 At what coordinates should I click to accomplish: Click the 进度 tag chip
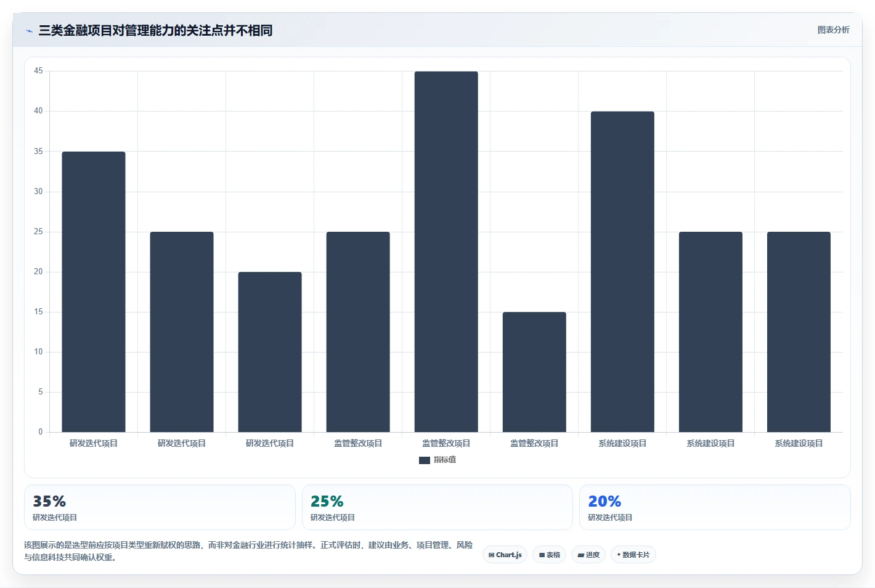(x=588, y=555)
